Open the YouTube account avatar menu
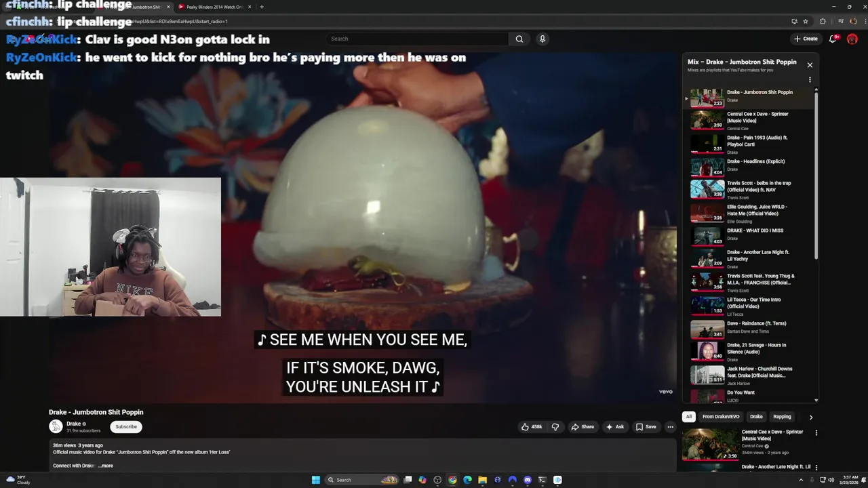 [x=852, y=39]
